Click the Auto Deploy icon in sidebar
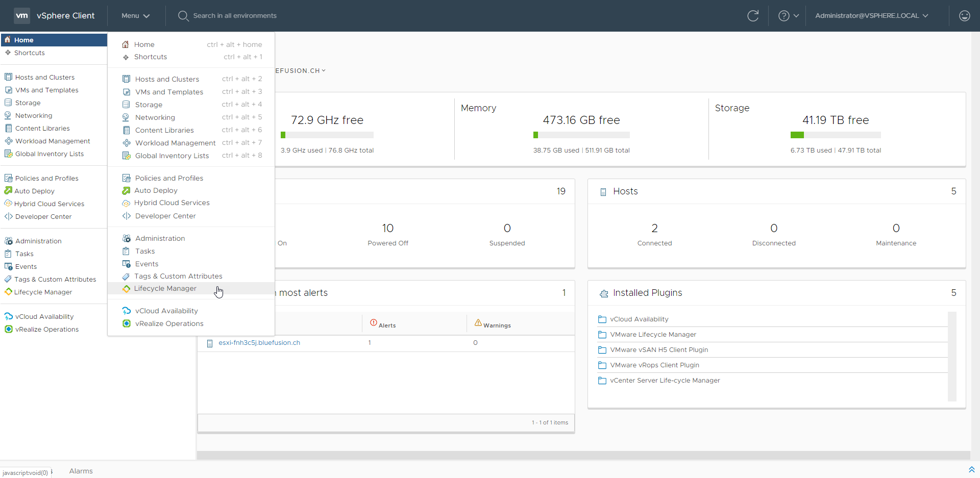This screenshot has width=980, height=478. (x=8, y=191)
